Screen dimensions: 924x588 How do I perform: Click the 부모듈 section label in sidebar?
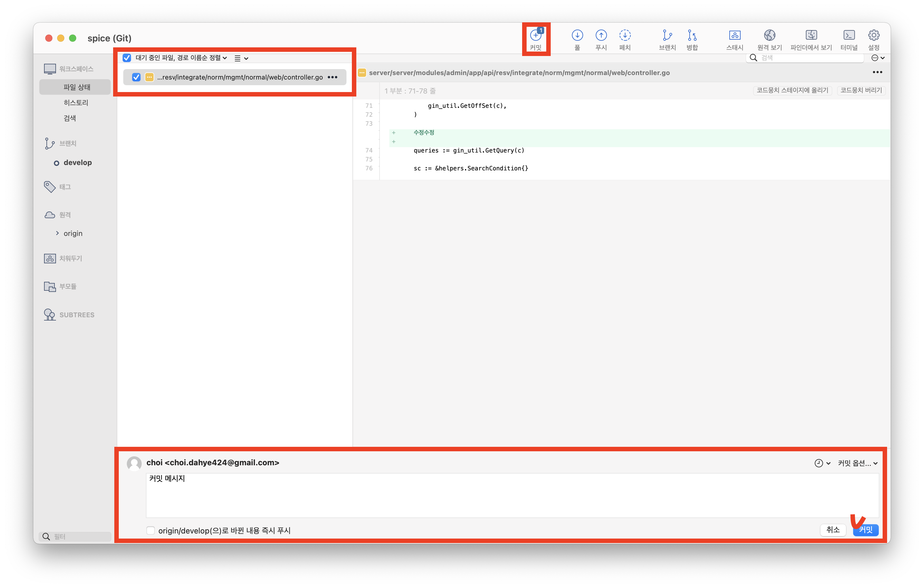68,287
